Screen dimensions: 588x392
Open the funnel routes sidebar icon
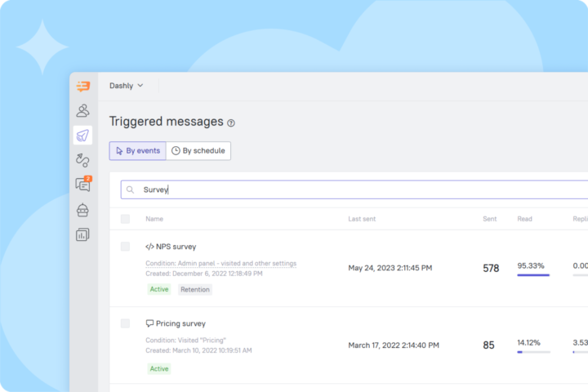pos(82,160)
